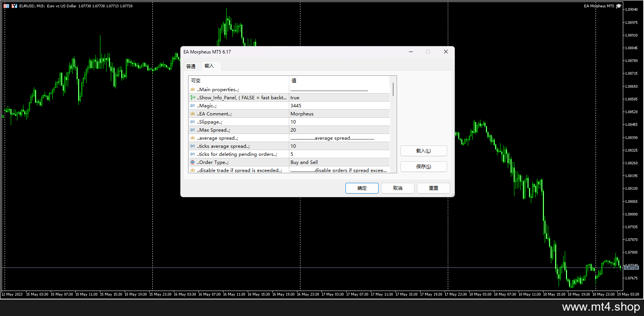Cancel the dialog with 取消

pos(398,188)
